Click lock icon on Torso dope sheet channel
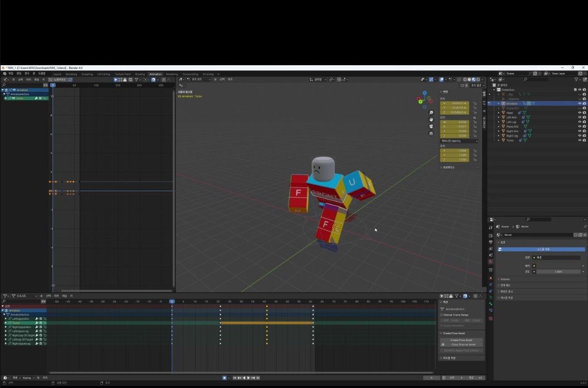Screen dimensions: 588x388 [45, 323]
